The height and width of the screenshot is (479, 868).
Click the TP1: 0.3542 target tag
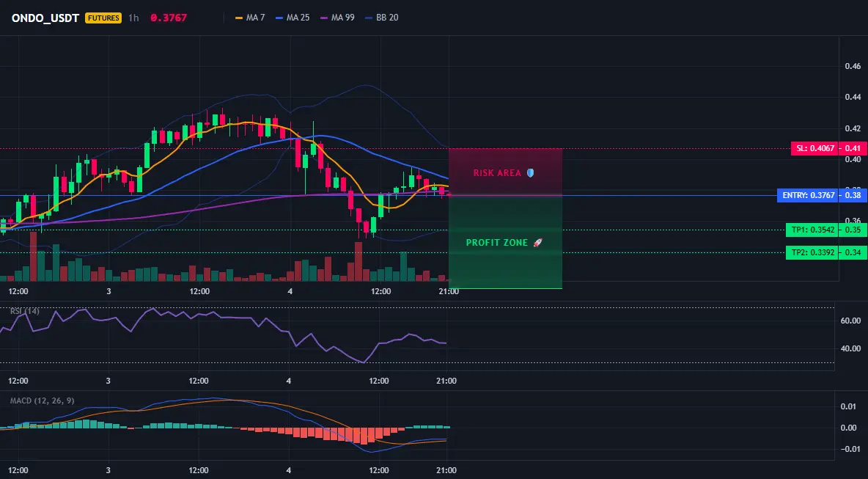pyautogui.click(x=812, y=230)
